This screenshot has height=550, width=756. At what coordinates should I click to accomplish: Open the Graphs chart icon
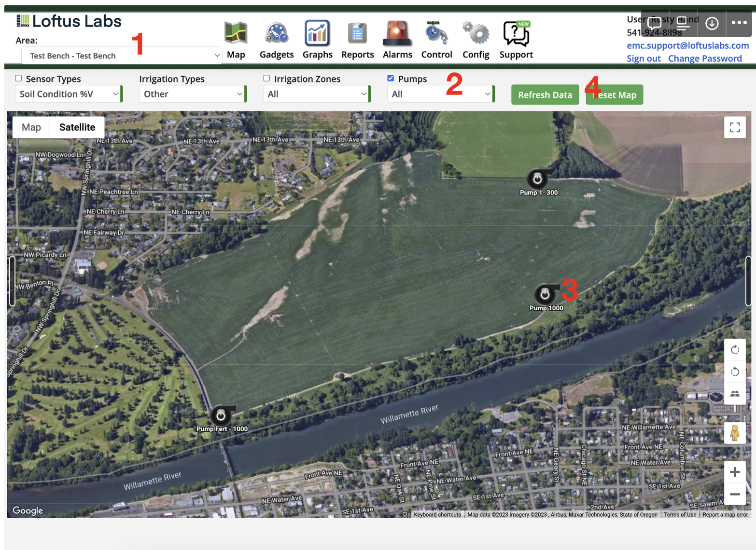[x=317, y=33]
